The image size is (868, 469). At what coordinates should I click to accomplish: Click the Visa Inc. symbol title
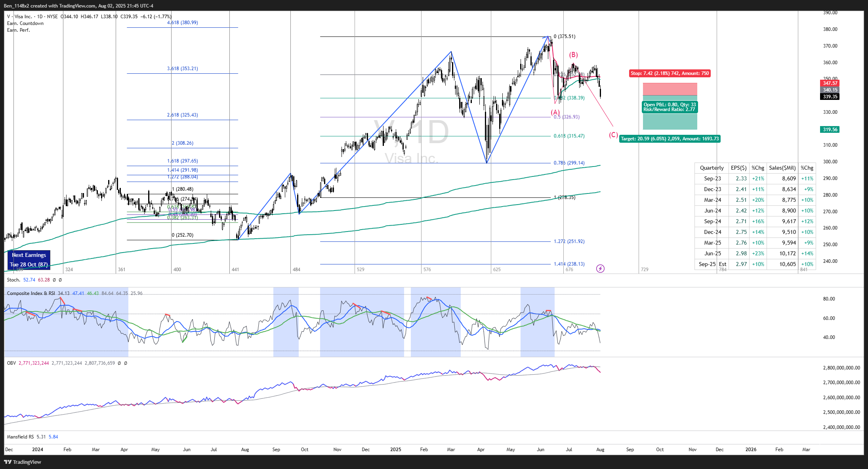(23, 17)
